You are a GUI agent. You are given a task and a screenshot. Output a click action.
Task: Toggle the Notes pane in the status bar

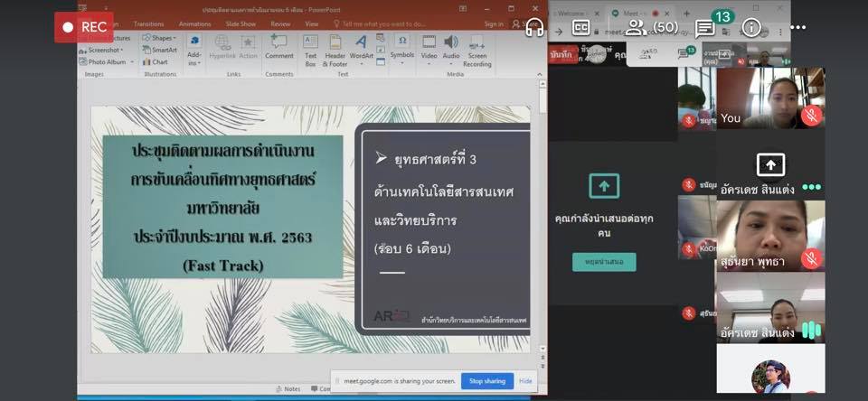click(x=288, y=389)
